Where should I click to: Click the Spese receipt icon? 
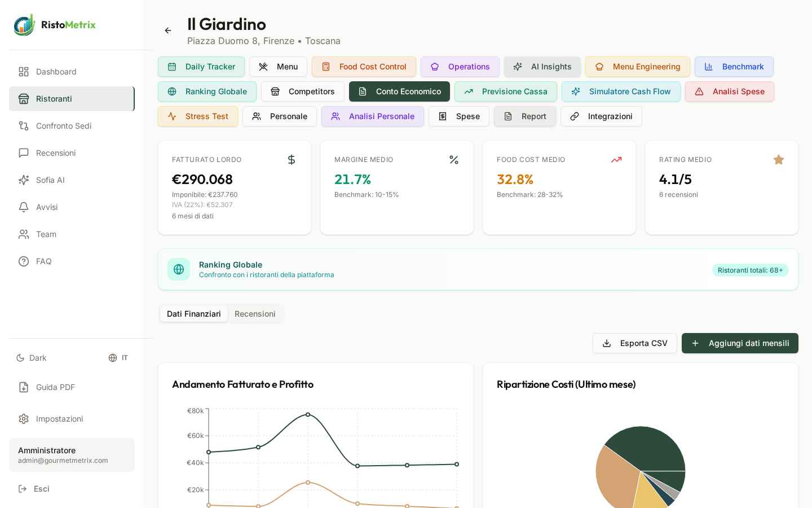pos(443,116)
